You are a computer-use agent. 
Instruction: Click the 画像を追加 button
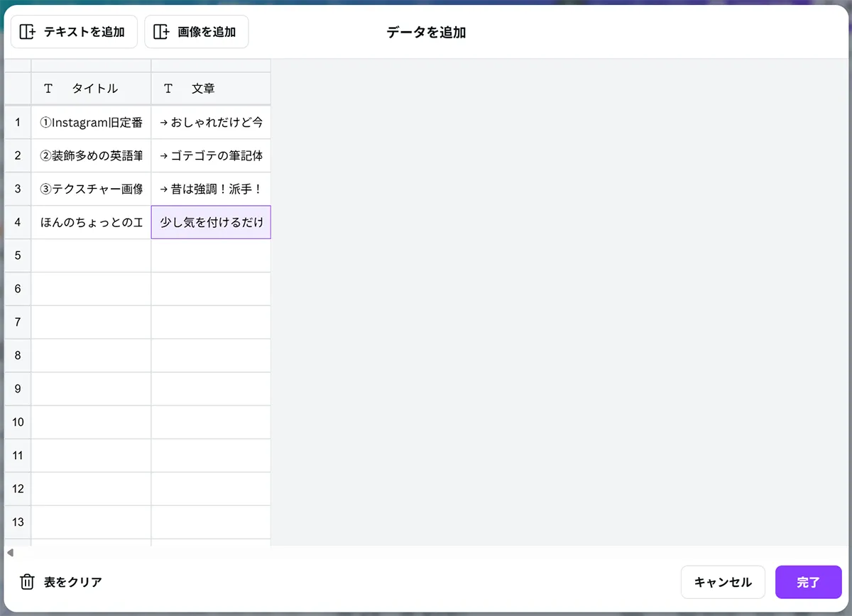tap(197, 32)
